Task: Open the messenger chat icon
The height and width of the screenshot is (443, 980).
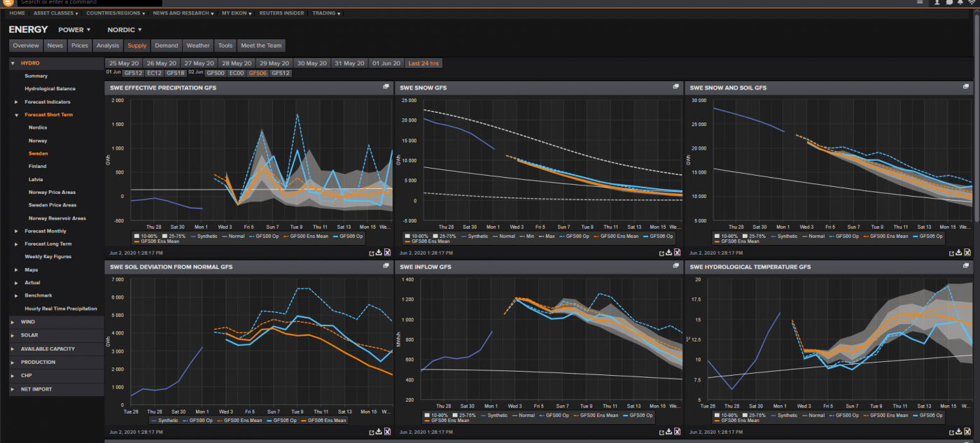Action: pyautogui.click(x=949, y=3)
